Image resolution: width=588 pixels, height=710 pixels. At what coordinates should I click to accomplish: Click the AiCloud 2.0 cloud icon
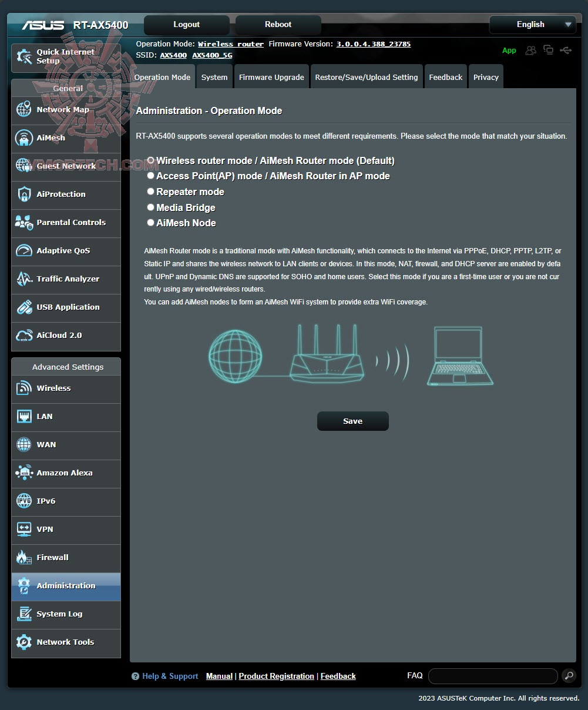(x=24, y=335)
